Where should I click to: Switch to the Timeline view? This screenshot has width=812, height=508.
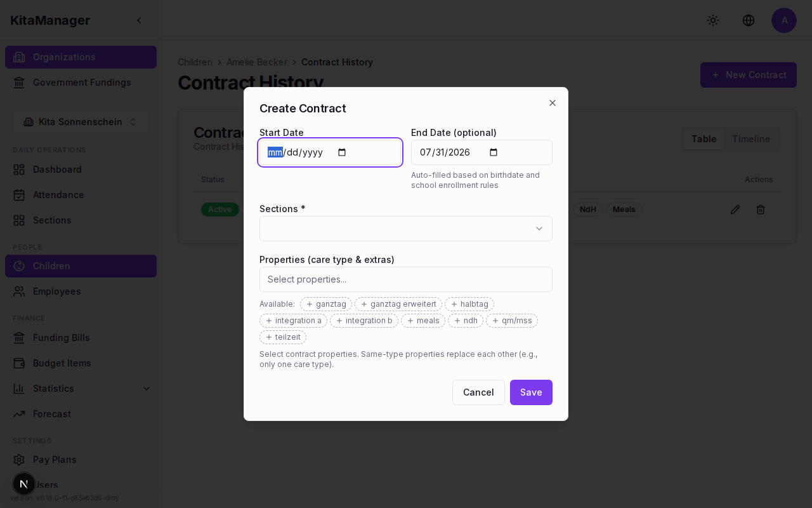(x=751, y=139)
